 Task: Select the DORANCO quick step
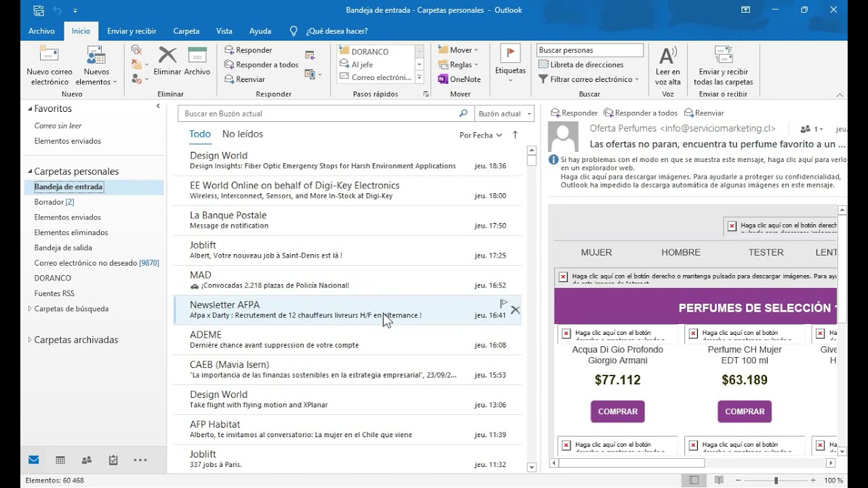tap(370, 52)
